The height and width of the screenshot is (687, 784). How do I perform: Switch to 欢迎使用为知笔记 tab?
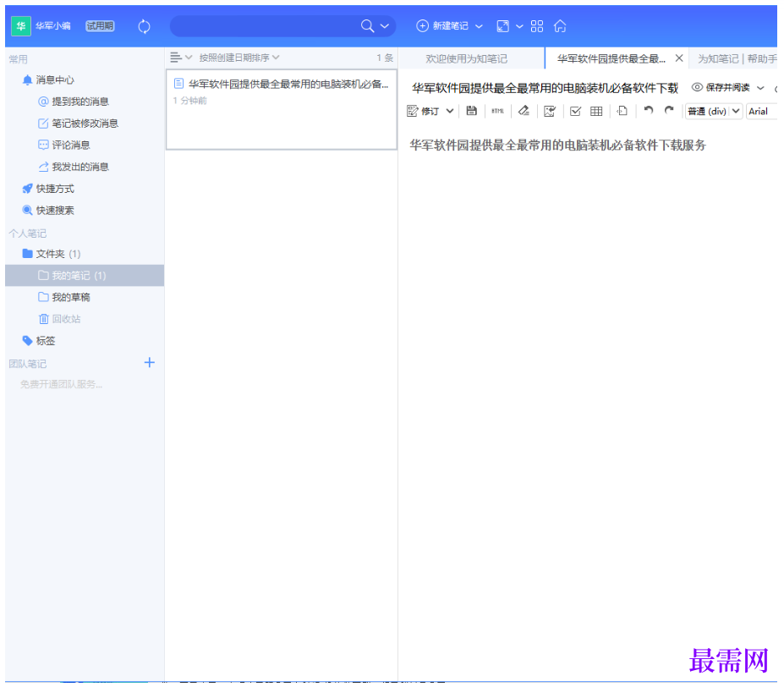(466, 58)
